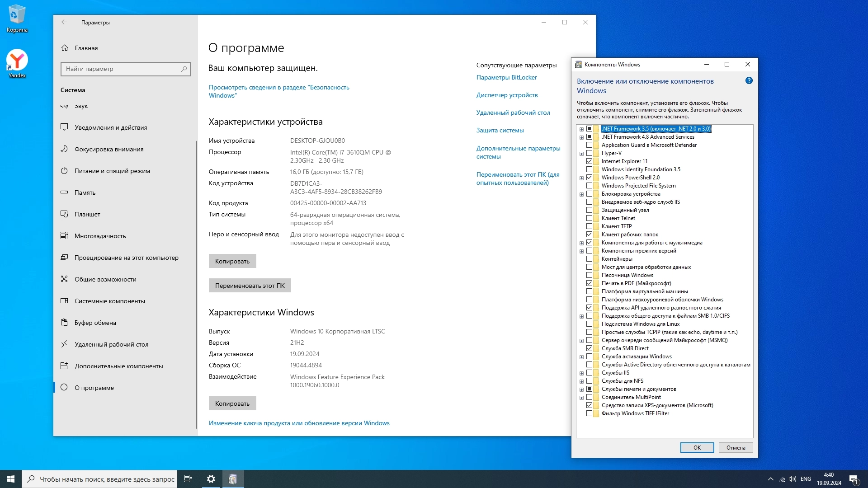Click the volume speaker tray icon
868x488 pixels.
pos(792,479)
